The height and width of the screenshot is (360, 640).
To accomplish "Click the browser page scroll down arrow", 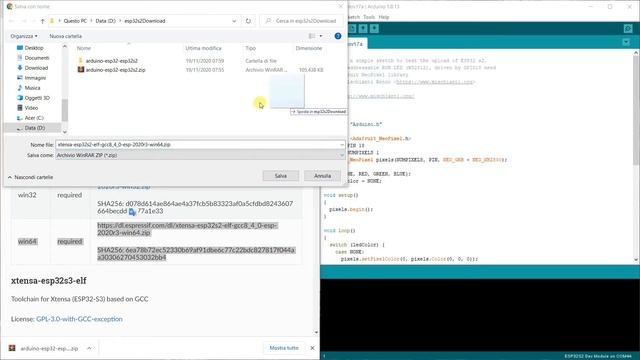I will [x=316, y=333].
